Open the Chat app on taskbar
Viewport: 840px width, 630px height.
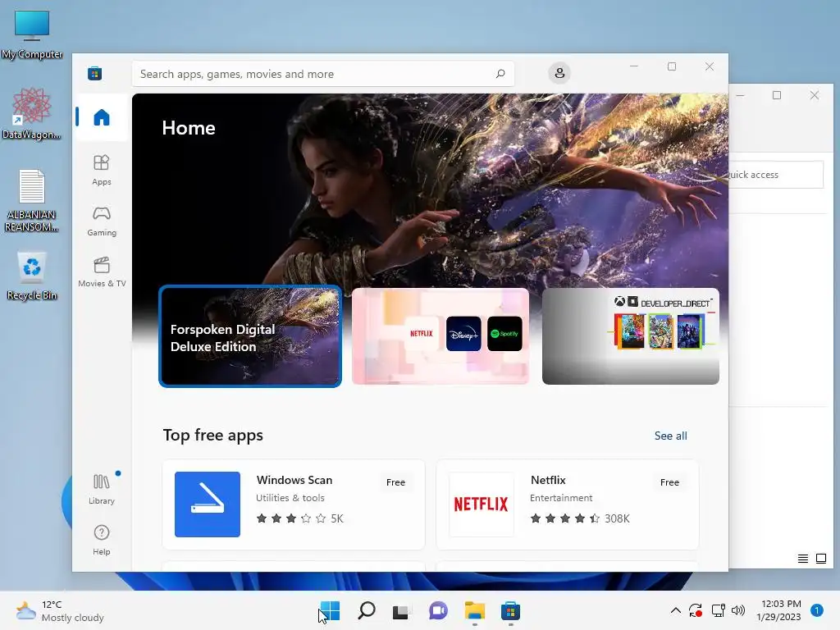[x=438, y=610]
